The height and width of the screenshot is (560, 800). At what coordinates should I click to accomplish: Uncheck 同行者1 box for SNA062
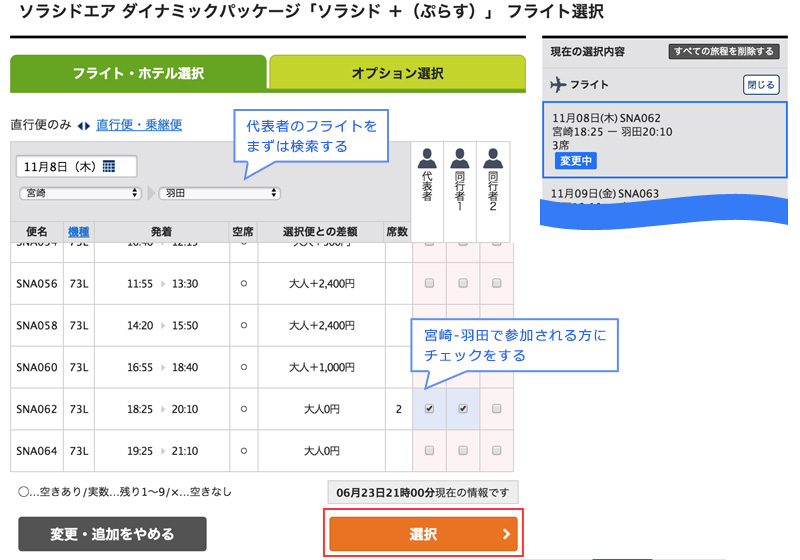[463, 409]
